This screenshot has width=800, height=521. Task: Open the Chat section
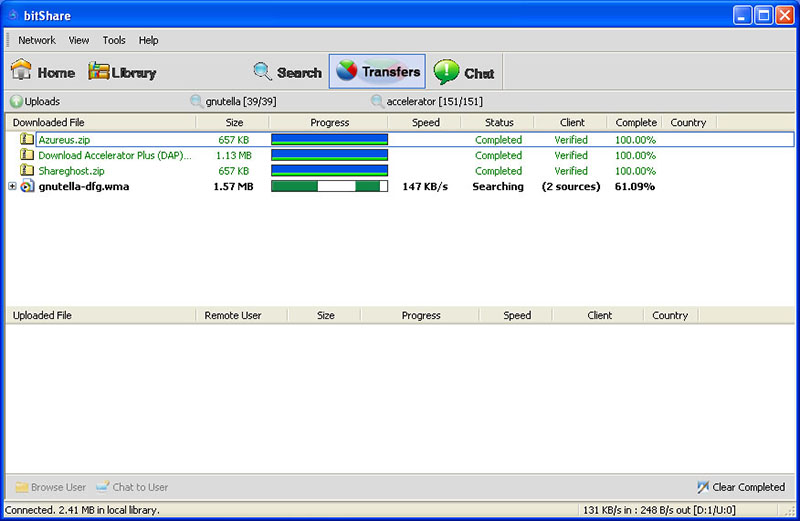click(x=479, y=73)
